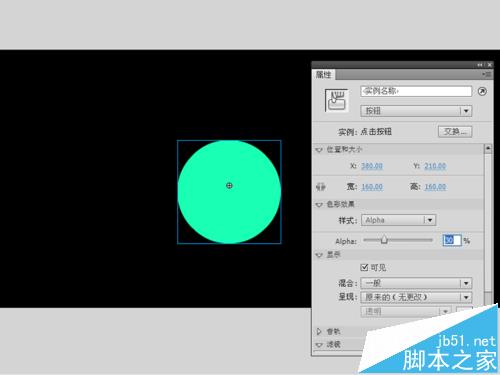Close the properties panel with X
Image resolution: width=500 pixels, height=375 pixels.
489,65
